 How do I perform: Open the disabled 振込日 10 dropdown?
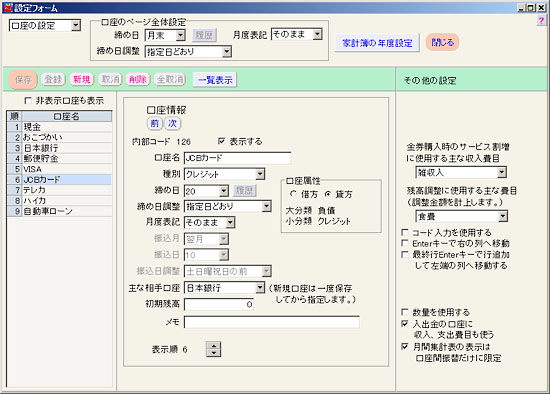223,255
